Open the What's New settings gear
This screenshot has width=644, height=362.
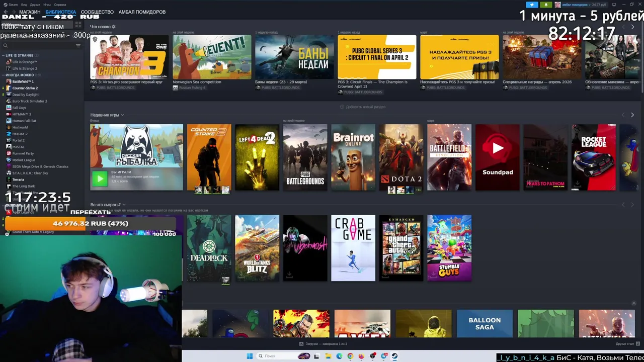pyautogui.click(x=114, y=27)
